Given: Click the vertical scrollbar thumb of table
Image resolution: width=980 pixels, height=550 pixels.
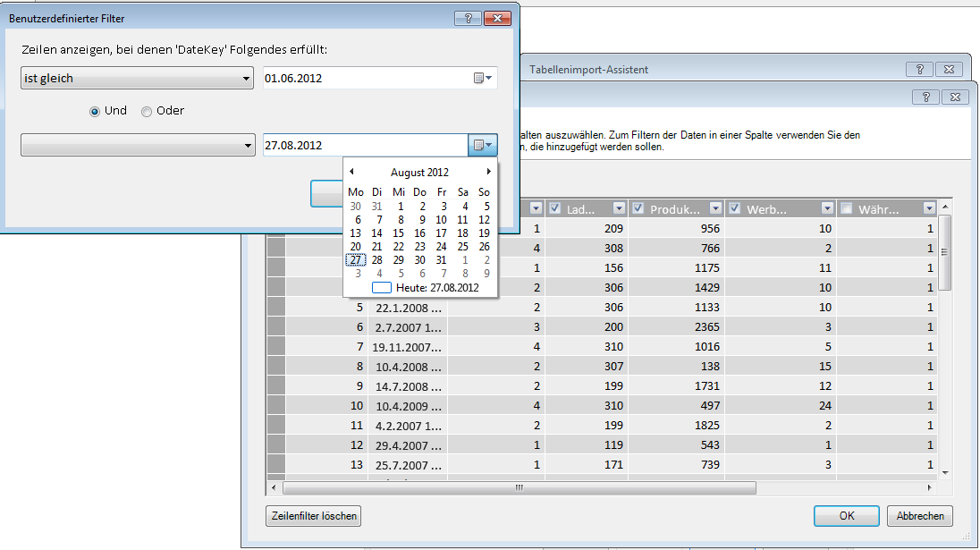Looking at the screenshot, I should coord(944,252).
